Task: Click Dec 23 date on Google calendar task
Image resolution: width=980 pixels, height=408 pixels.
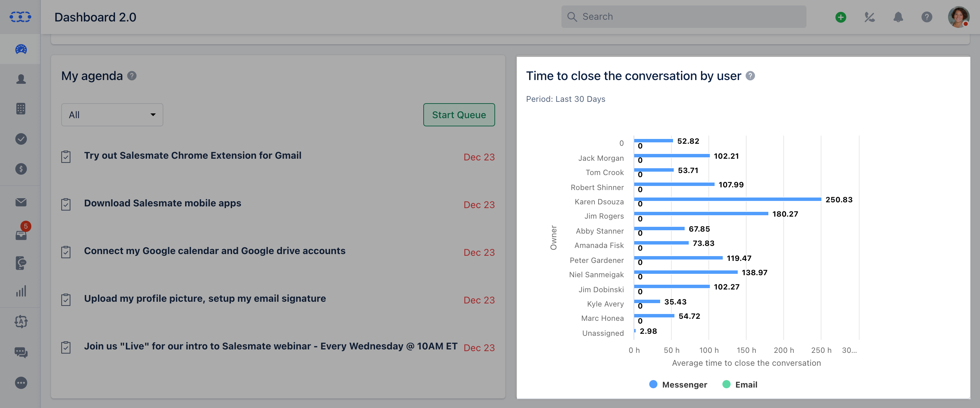Action: pyautogui.click(x=479, y=252)
